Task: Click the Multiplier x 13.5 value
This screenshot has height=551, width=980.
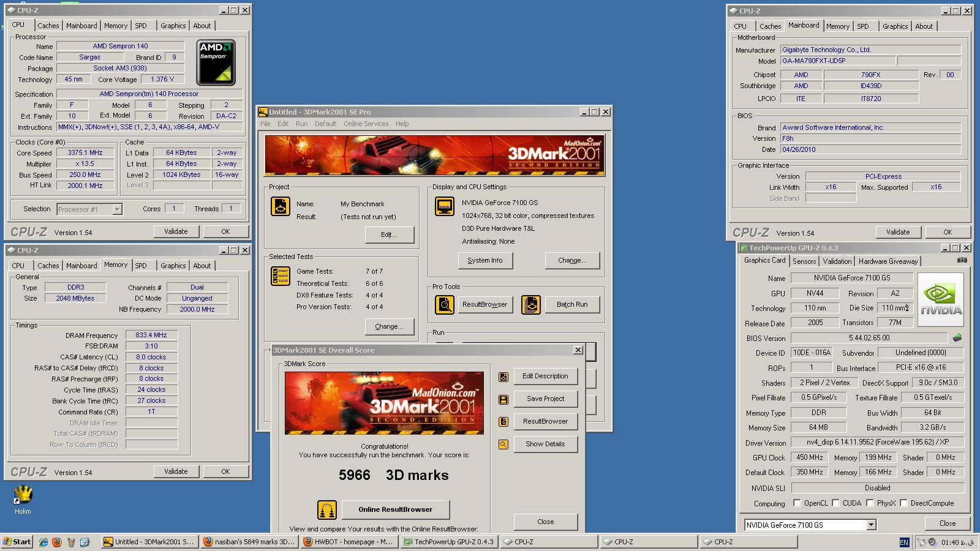Action: point(85,164)
